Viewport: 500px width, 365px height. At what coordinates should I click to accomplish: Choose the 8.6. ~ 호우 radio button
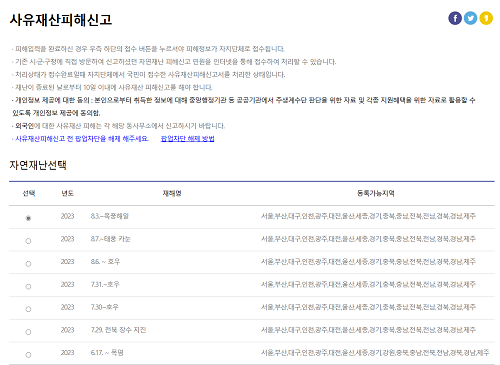28,264
